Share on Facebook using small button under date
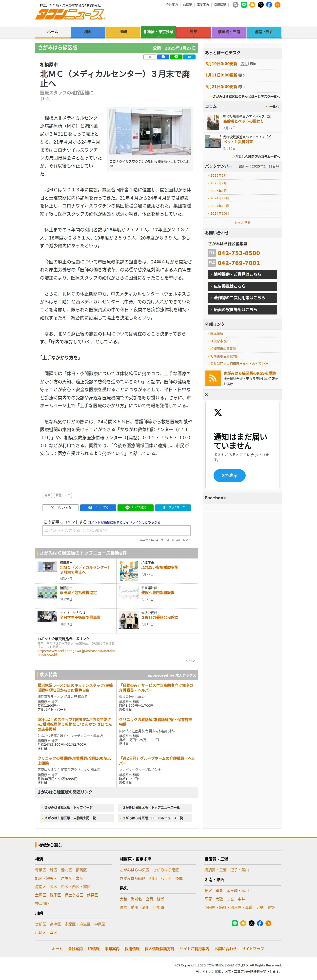Viewport: 317px width, 980px height. [163, 57]
